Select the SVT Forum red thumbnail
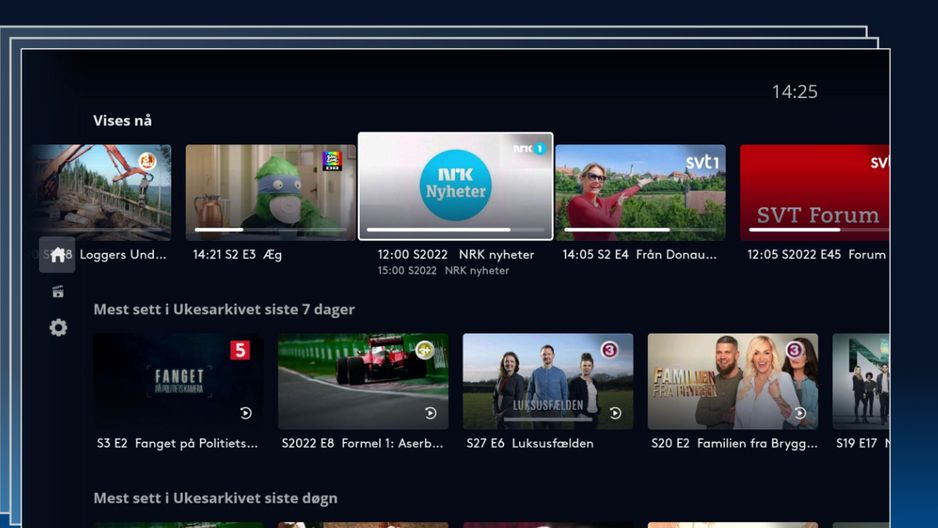Image resolution: width=938 pixels, height=528 pixels. [815, 193]
